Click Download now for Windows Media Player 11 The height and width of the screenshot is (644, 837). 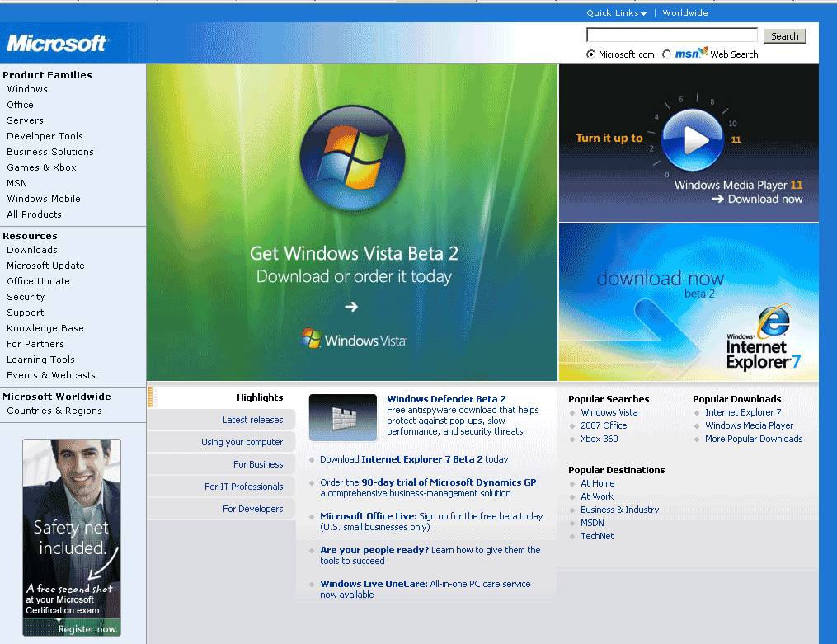(x=757, y=199)
